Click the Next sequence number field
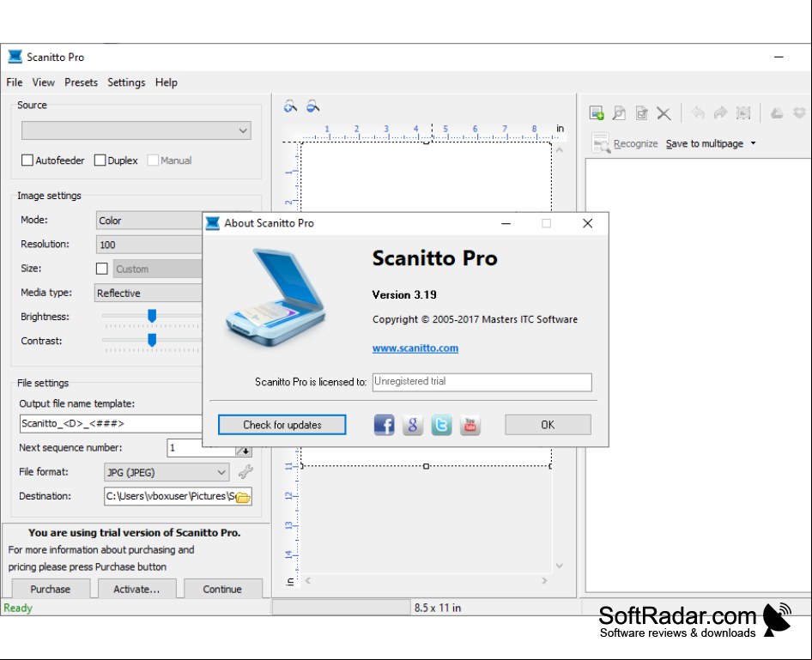812x660 pixels. click(202, 448)
